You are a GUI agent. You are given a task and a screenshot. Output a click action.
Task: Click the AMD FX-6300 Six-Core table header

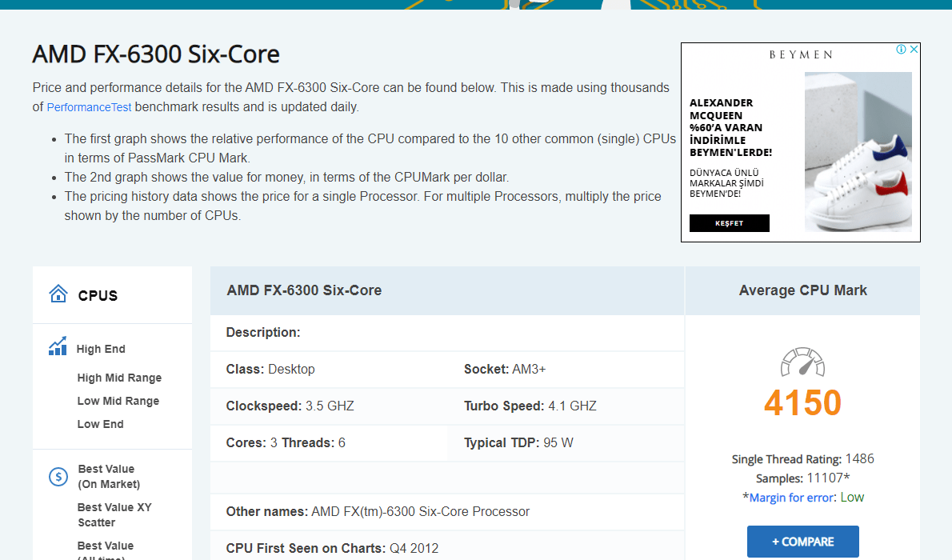[304, 290]
